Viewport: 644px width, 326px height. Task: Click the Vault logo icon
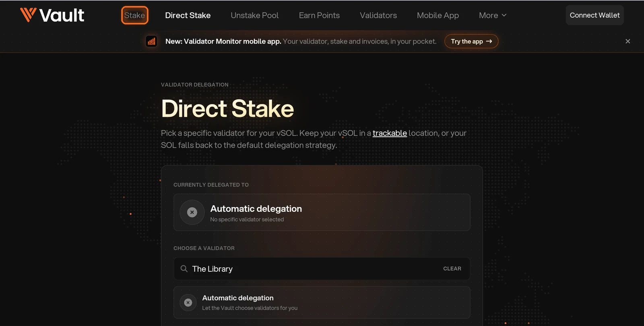click(x=28, y=15)
